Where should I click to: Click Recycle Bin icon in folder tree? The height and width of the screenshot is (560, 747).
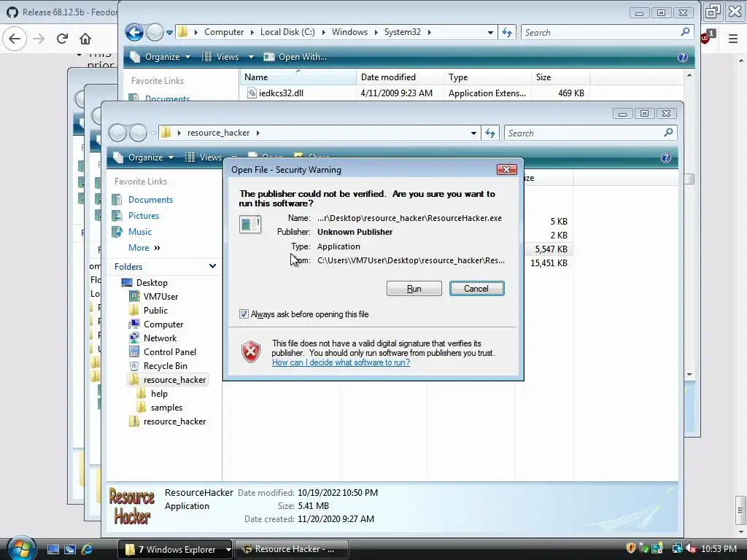point(134,366)
